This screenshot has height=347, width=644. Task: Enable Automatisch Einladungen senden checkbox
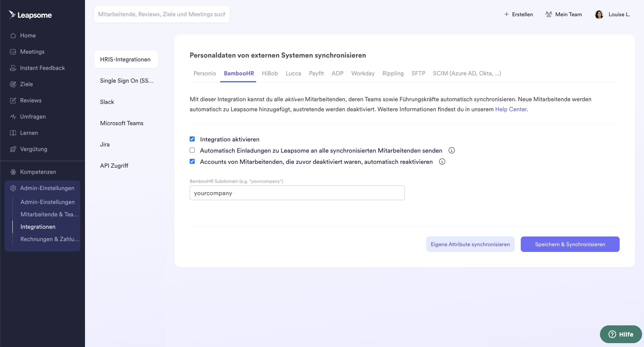192,150
